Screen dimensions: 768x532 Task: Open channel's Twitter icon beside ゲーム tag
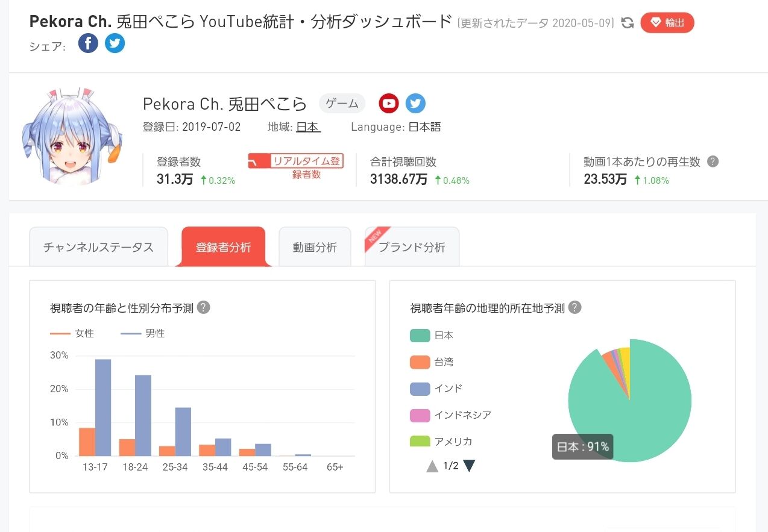coord(415,104)
